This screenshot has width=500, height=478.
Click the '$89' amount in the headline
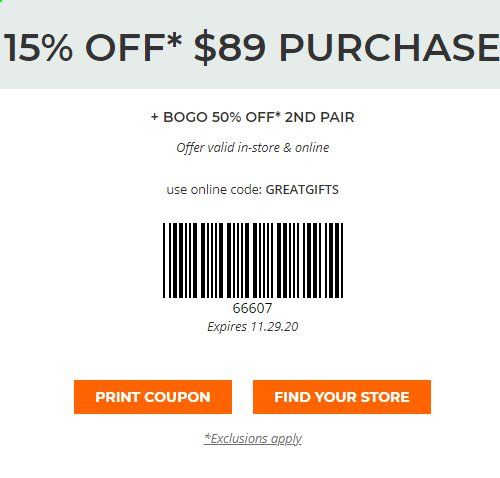(230, 48)
